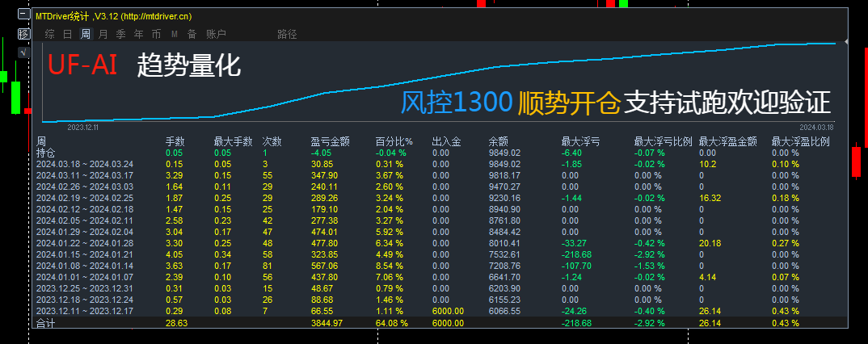868x344 pixels.
Task: Select row 2024.01.08 ~ 2024.01.14
Action: coord(85,266)
